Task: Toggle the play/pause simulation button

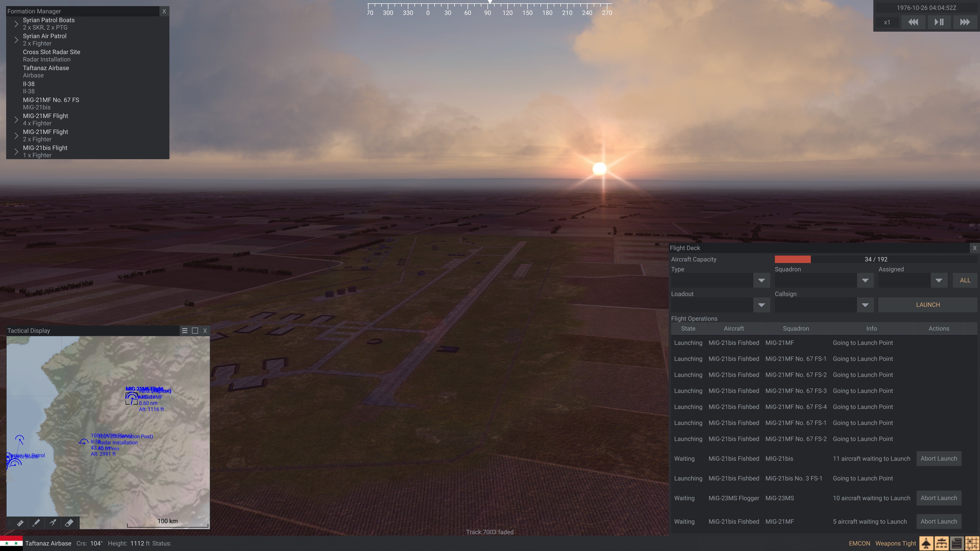Action: [x=939, y=22]
